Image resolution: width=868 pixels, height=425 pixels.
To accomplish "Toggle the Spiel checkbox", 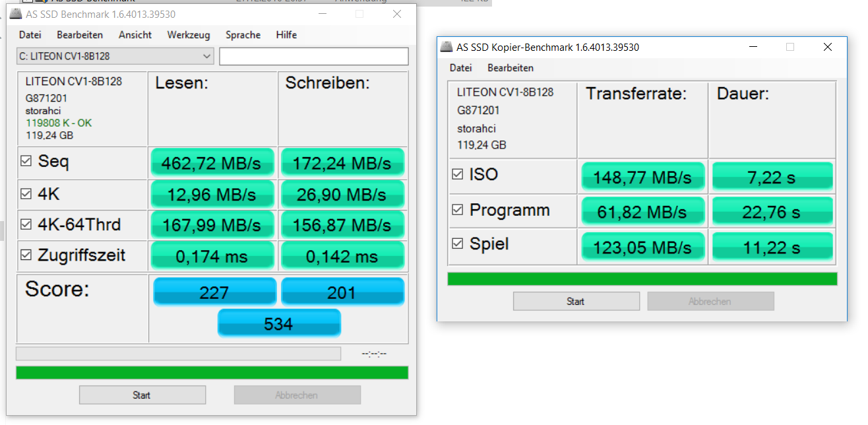I will [458, 244].
